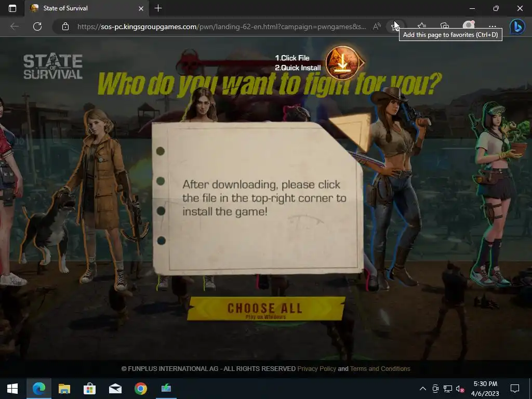Viewport: 532px width, 399px height.
Task: Open the browser profile avatar
Action: tap(469, 26)
